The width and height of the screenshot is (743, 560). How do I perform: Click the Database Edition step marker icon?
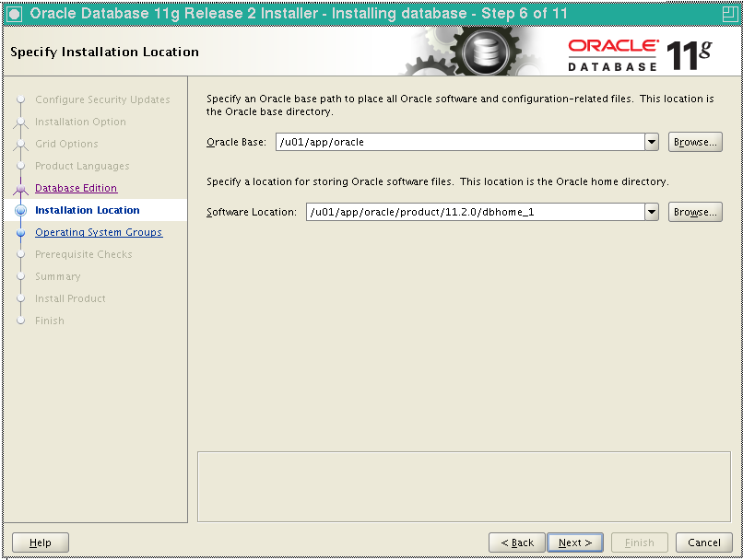pos(21,189)
